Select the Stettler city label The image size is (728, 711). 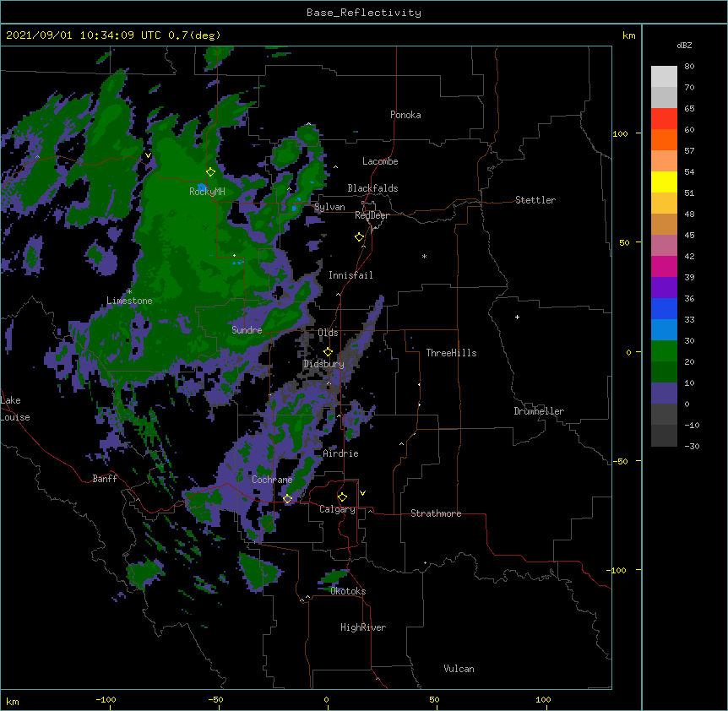(x=535, y=200)
